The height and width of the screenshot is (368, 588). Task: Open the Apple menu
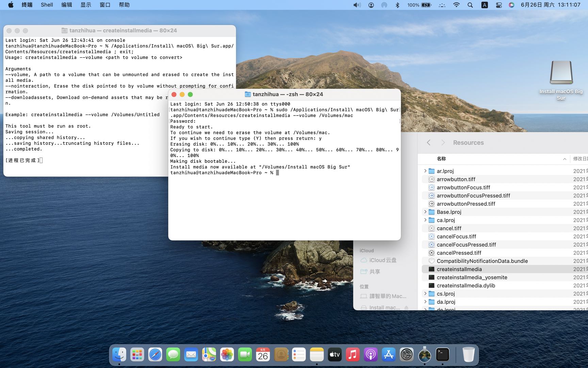[11, 5]
